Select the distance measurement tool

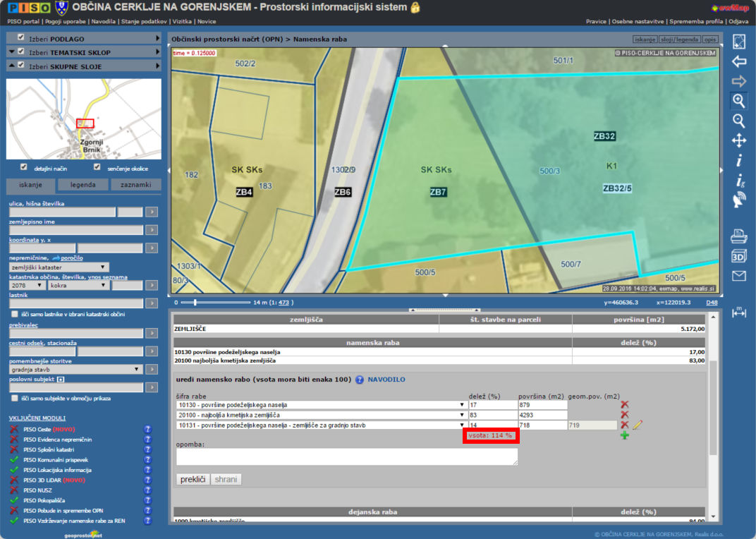pyautogui.click(x=738, y=312)
